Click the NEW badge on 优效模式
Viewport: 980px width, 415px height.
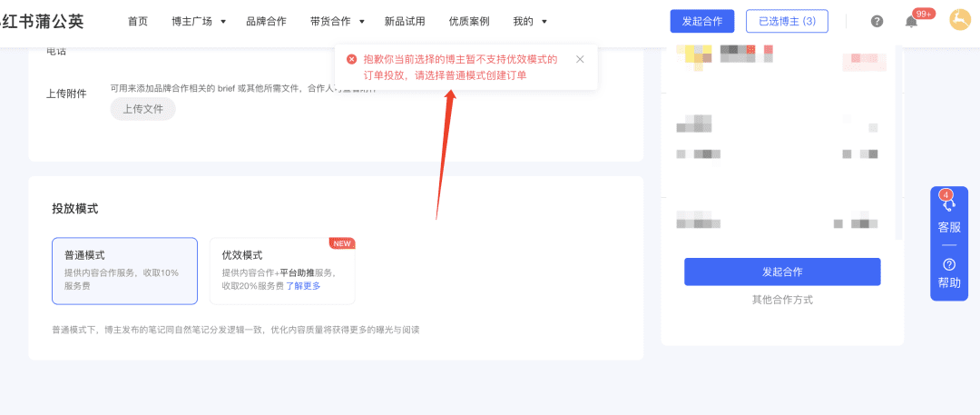coord(342,243)
